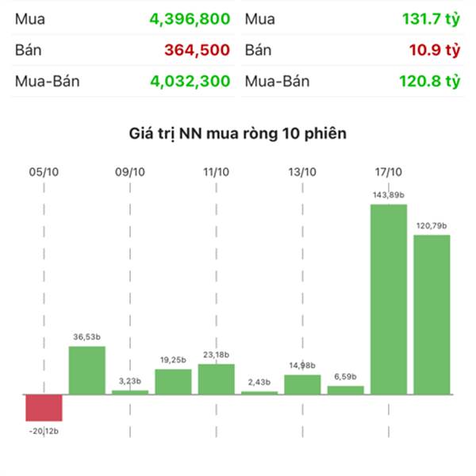
Task: Click the Mua volume 4,396,800 value
Action: coord(190,19)
